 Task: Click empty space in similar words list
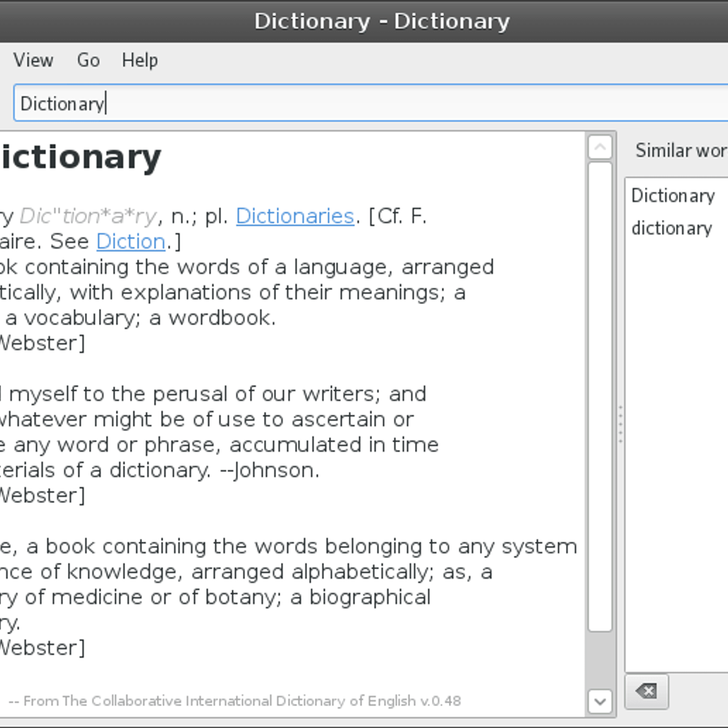676,455
